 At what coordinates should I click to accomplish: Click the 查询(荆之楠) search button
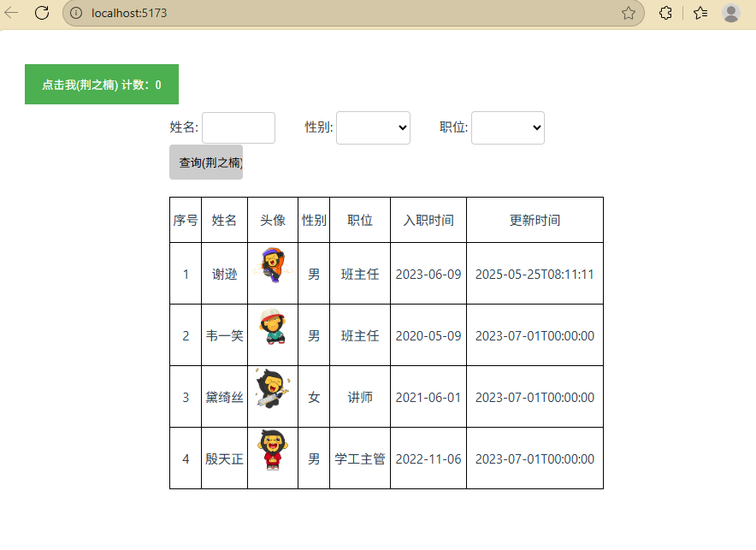point(206,163)
